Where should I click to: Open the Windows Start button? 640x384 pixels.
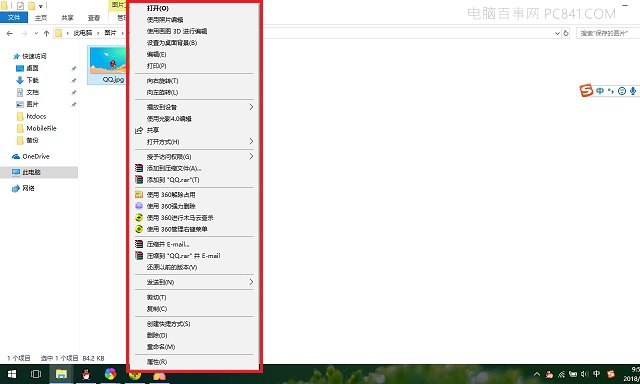pos(12,374)
